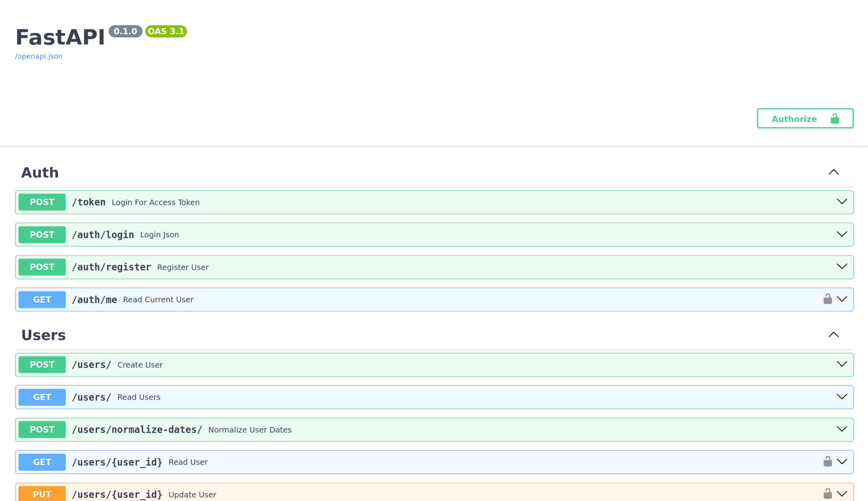Click the lock icon on the /auth/me row
The width and height of the screenshot is (868, 501).
tap(827, 299)
